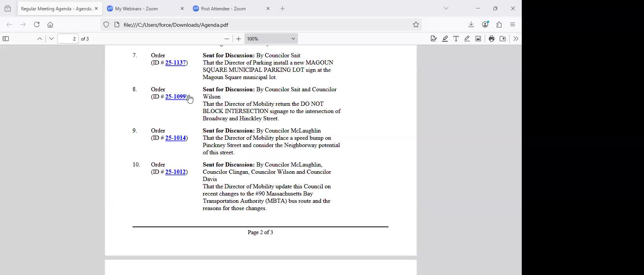Show tracking protection shield info
The width and height of the screenshot is (644, 275).
point(106,24)
